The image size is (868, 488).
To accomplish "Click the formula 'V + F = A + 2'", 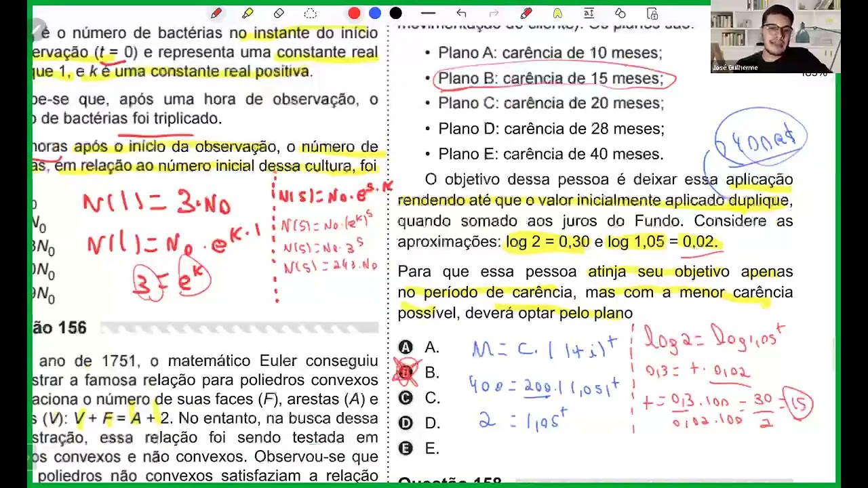I will coord(122,418).
